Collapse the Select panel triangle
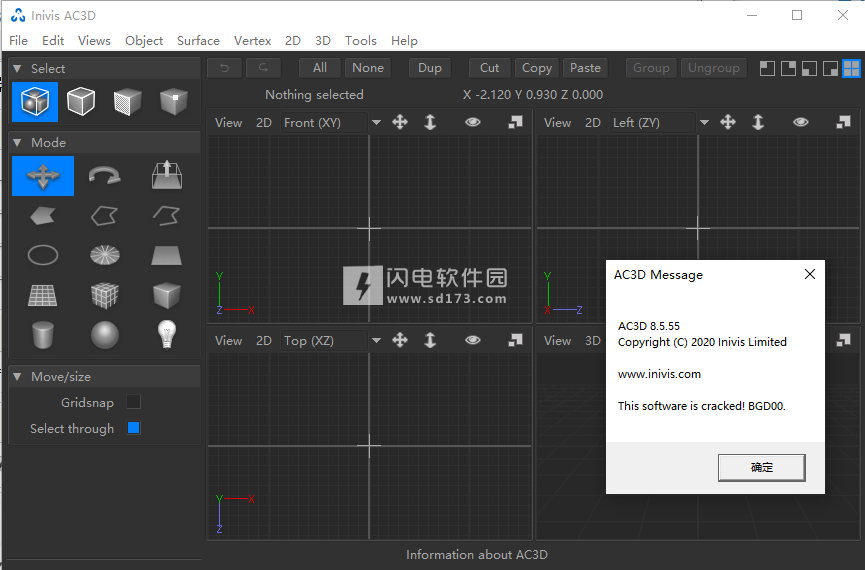 [x=17, y=68]
